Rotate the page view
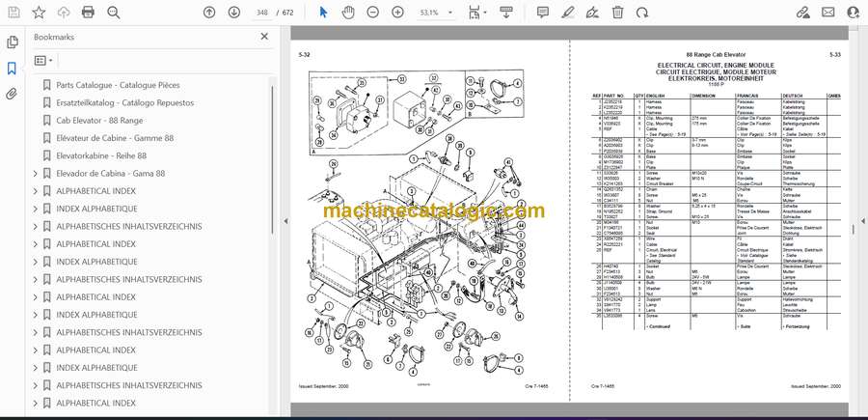Image resolution: width=868 pixels, height=420 pixels. click(x=642, y=13)
